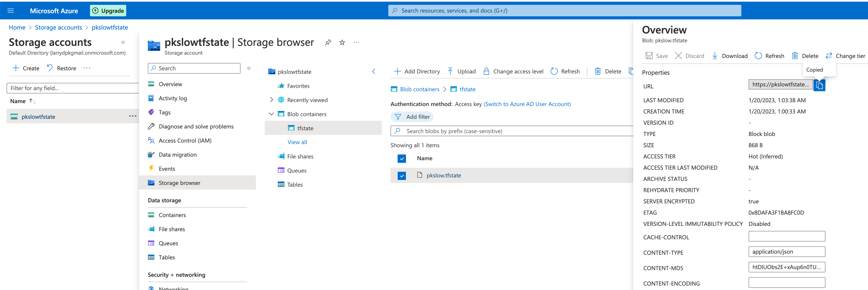Viewport: 868px width, 290px height.
Task: Collapse the resource menu sidebar
Action: tap(249, 68)
